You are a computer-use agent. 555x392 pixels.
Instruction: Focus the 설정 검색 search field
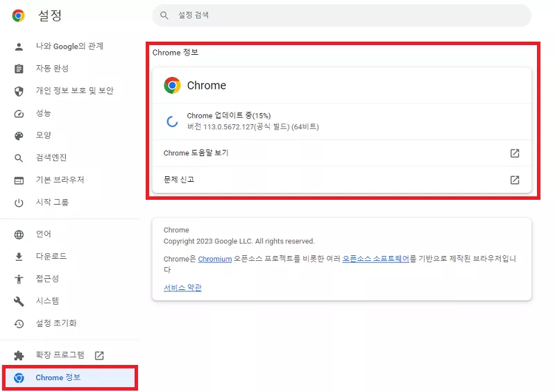pyautogui.click(x=341, y=15)
